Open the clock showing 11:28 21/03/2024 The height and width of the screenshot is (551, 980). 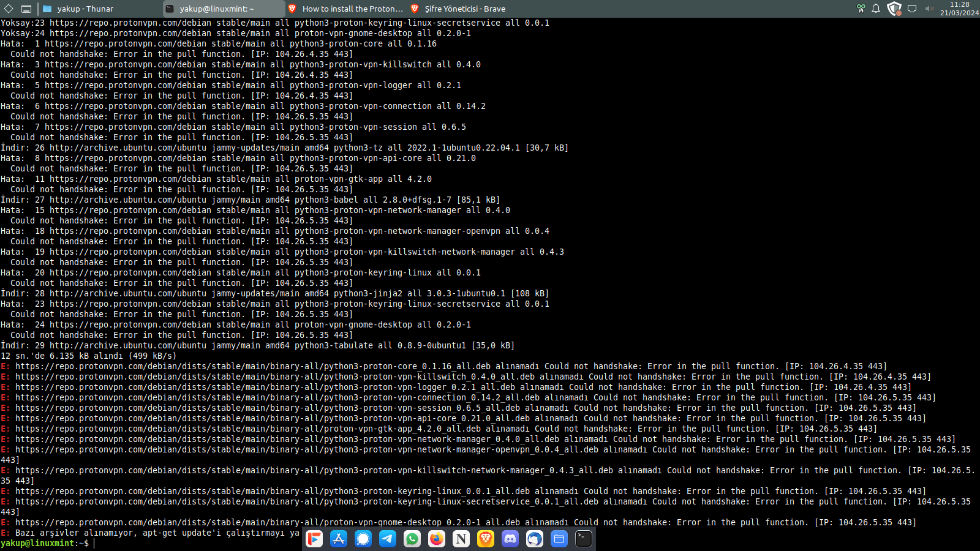[959, 9]
